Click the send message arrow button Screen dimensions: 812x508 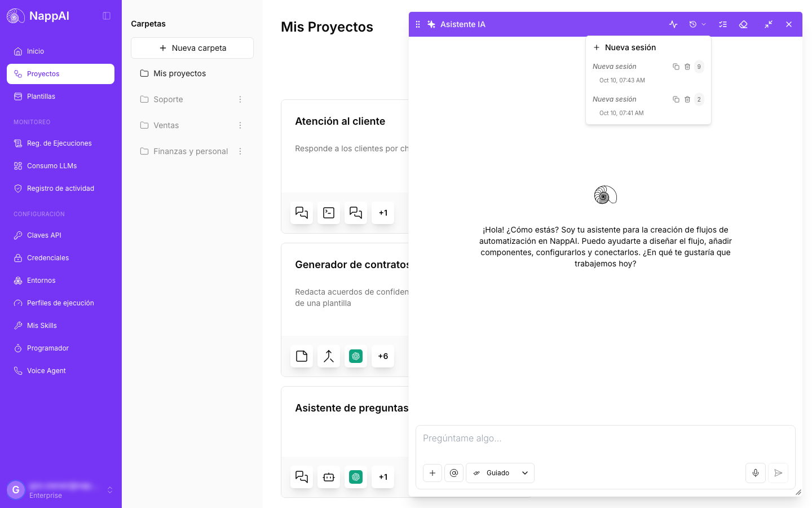[x=778, y=473]
